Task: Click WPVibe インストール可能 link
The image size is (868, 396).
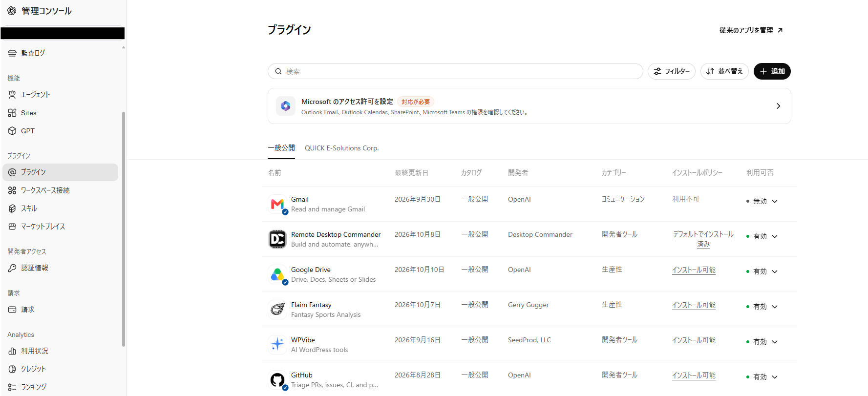Action: (694, 340)
